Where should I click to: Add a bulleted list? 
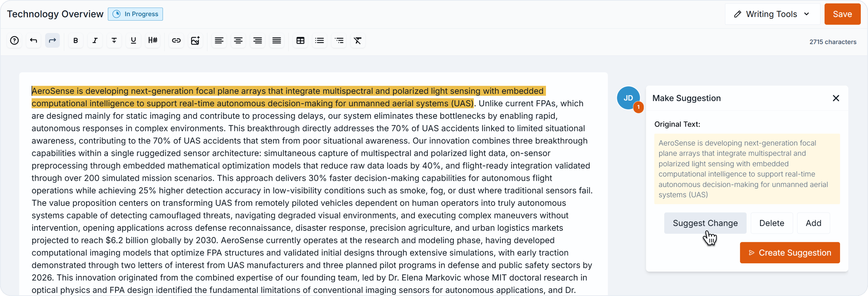click(x=319, y=40)
